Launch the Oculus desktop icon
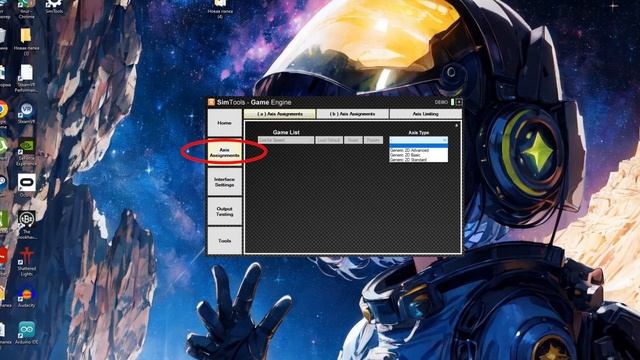This screenshot has width=640, height=360. tap(27, 185)
